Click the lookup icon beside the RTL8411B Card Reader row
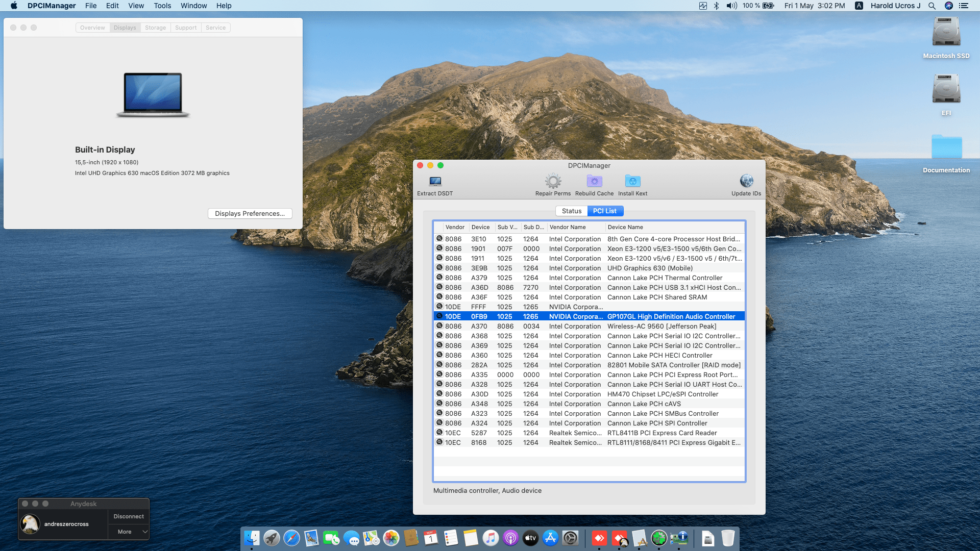This screenshot has width=980, height=551. pos(439,433)
